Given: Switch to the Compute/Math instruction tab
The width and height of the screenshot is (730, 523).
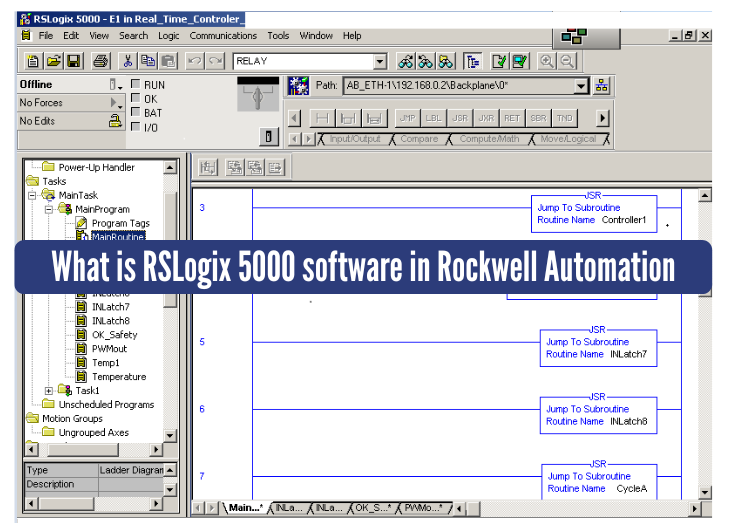Looking at the screenshot, I should (489, 139).
